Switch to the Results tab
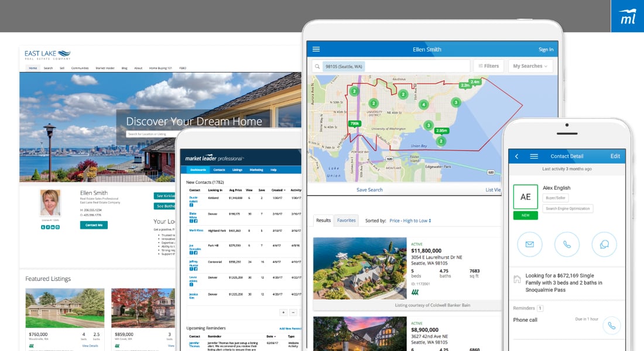The image size is (644, 351). [x=323, y=221]
